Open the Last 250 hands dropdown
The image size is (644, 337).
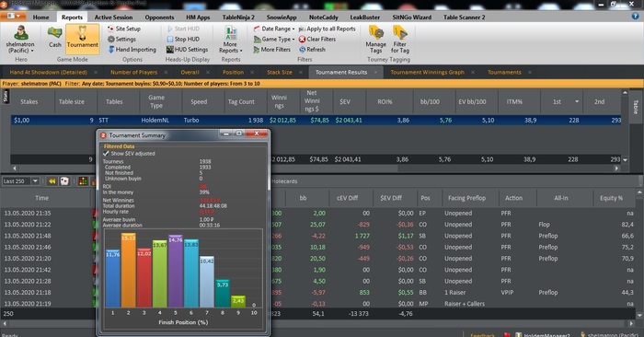(x=35, y=181)
